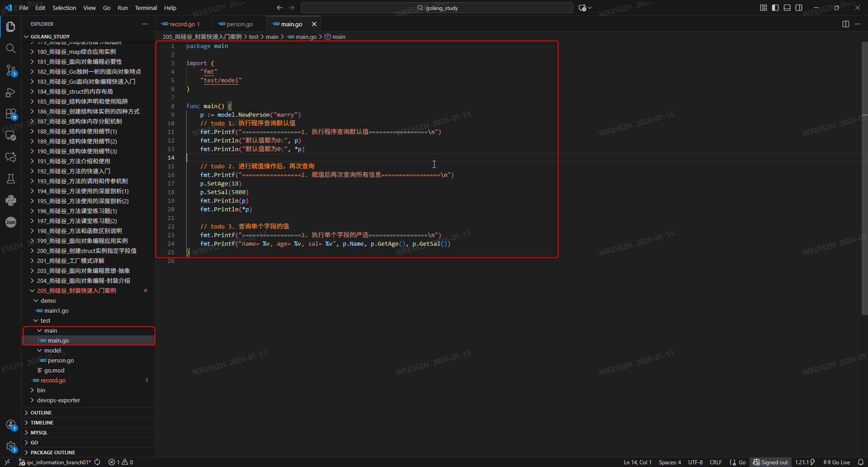
Task: Synchronize changes via status bar sync icon
Action: (97, 462)
